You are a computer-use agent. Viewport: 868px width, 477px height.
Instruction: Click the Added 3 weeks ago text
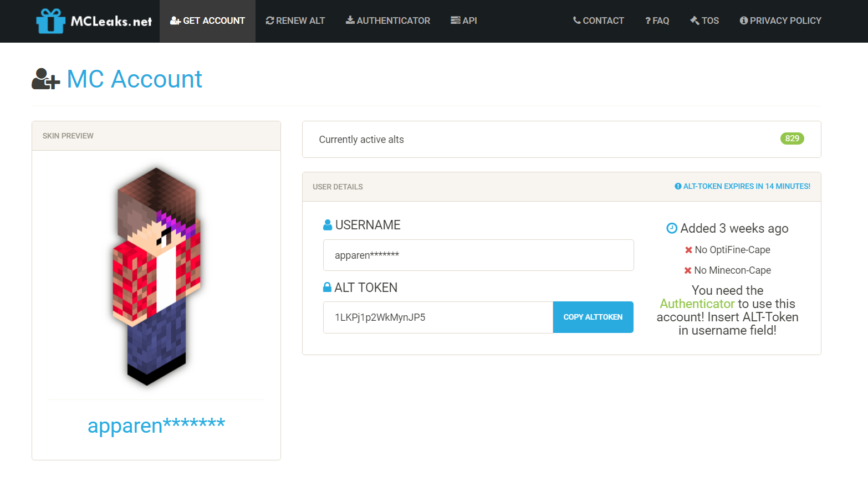(734, 228)
